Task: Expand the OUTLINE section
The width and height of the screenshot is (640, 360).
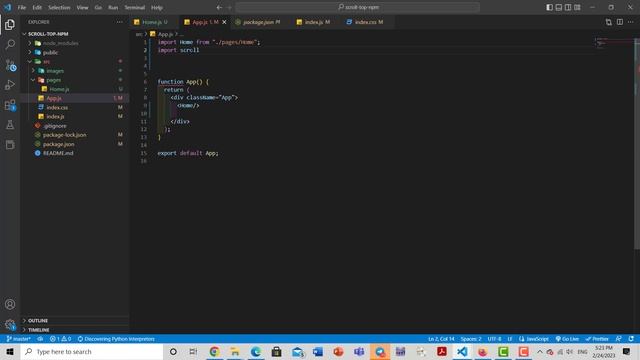Action: (x=75, y=320)
